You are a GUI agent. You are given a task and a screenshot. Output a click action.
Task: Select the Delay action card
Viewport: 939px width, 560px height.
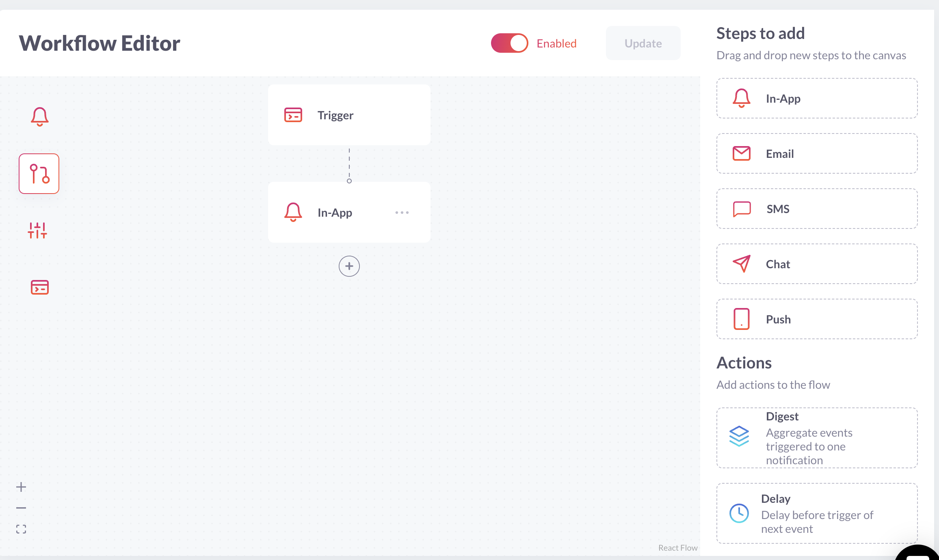[816, 513]
